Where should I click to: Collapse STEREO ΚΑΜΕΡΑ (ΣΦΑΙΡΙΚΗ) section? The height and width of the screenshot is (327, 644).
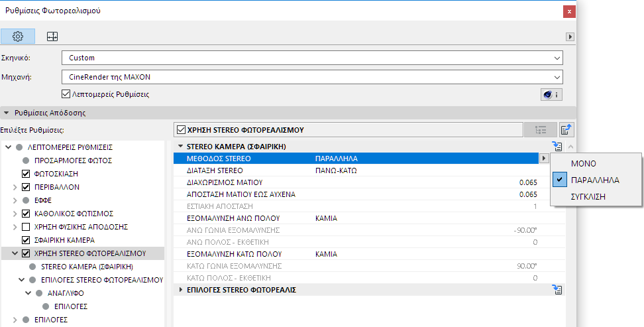180,147
